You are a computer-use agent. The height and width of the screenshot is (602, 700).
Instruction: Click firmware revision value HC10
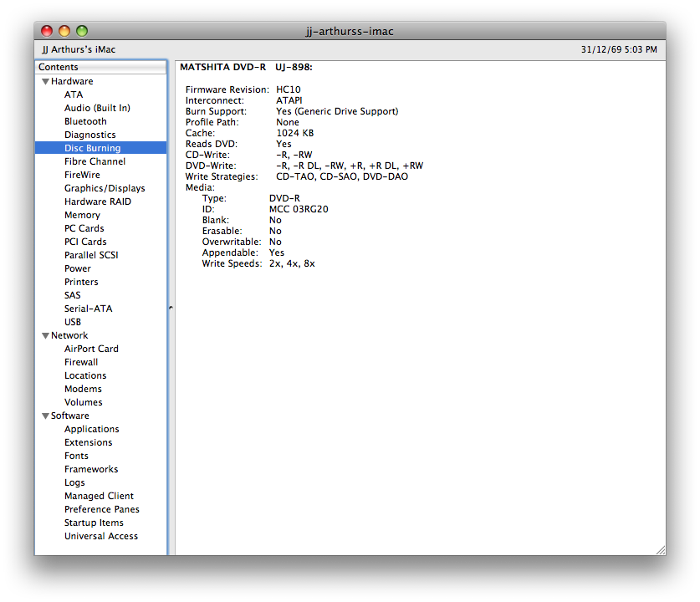pos(289,89)
